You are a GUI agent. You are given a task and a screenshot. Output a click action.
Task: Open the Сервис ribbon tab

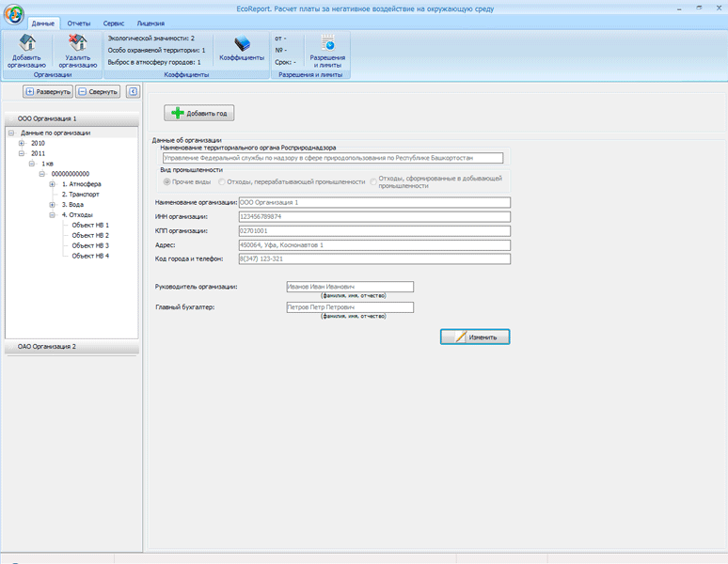click(x=114, y=23)
